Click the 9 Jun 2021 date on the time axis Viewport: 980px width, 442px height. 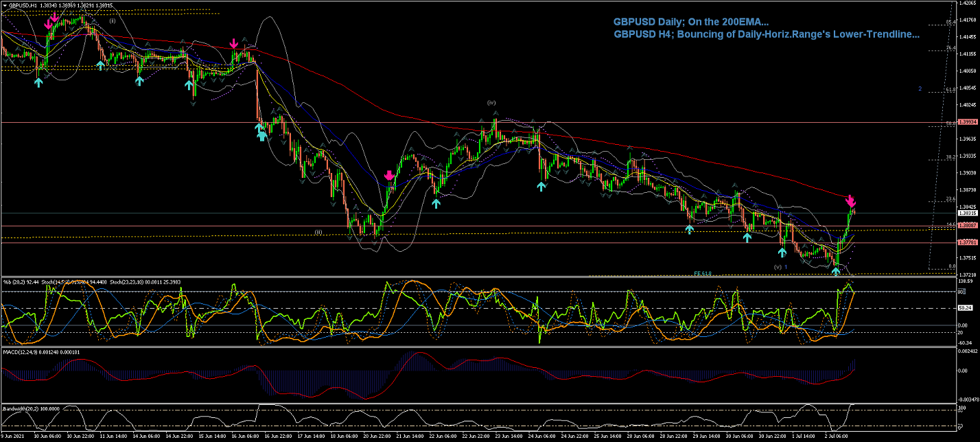click(14, 435)
